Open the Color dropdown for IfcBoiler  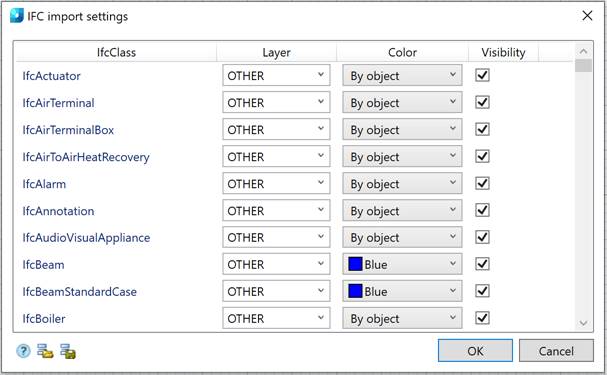click(x=402, y=318)
